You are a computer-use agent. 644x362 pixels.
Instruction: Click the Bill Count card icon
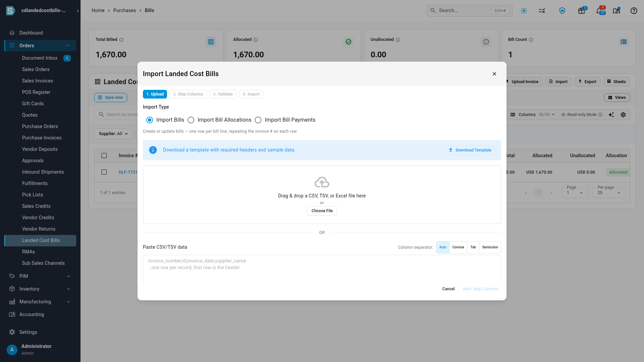point(624,42)
